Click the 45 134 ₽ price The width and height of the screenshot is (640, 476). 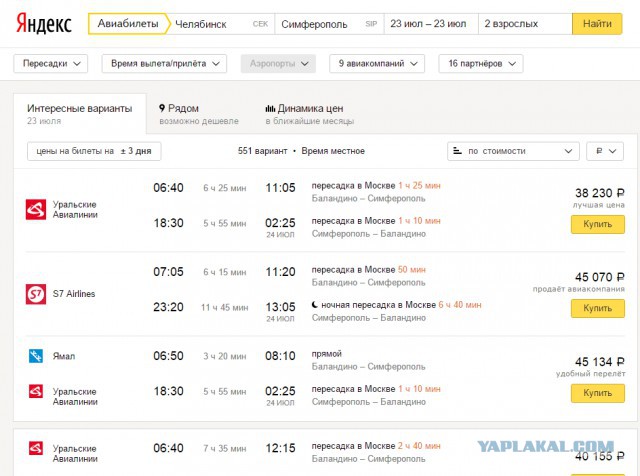600,362
